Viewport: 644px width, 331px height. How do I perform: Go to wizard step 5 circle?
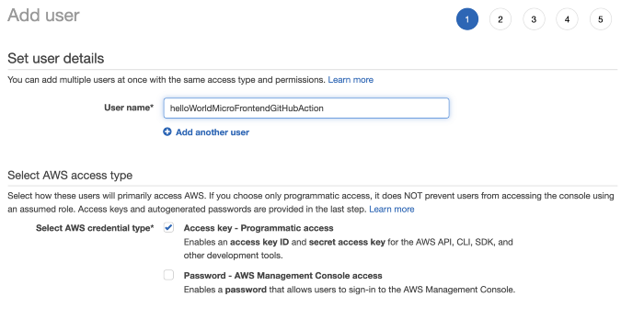coord(601,19)
